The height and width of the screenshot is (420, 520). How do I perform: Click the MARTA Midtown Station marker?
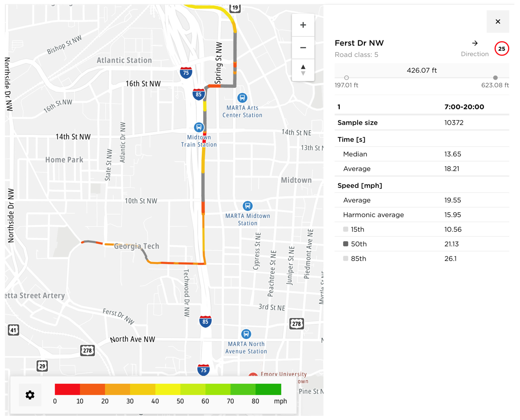pos(247,206)
